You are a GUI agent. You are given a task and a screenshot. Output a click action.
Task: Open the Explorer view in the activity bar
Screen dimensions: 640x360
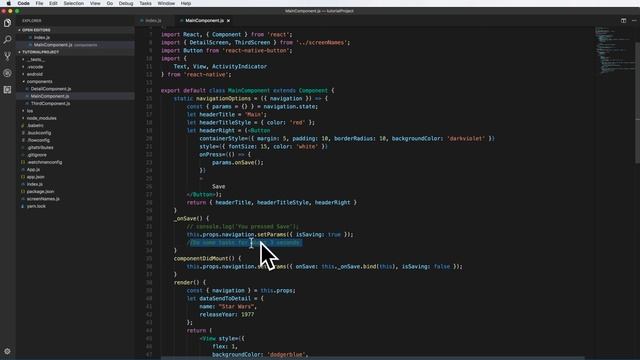pos(7,23)
